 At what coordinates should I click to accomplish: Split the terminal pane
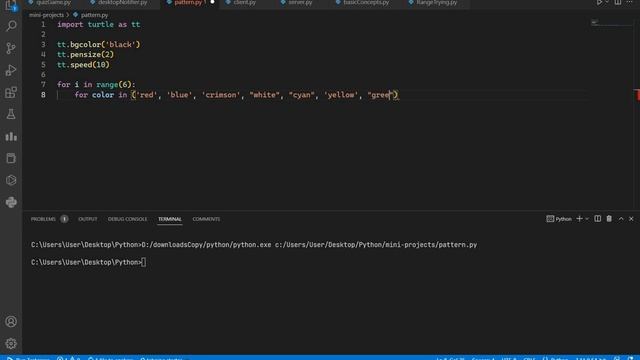point(598,219)
